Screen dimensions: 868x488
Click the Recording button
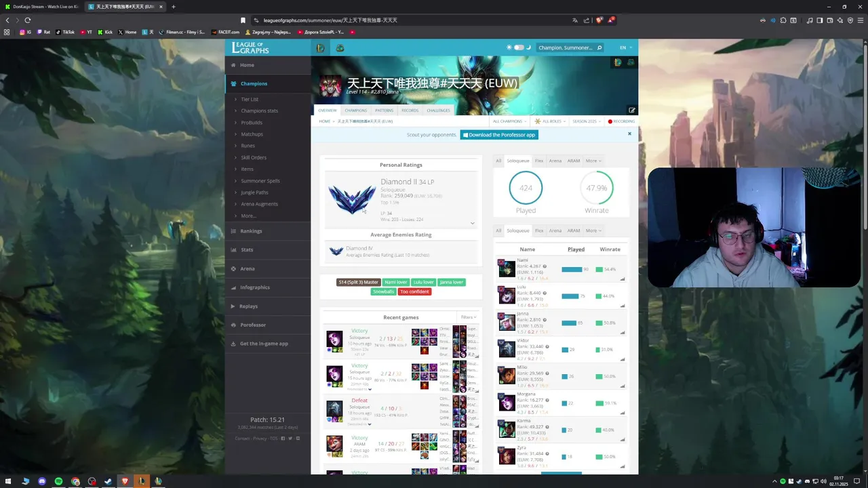point(621,121)
